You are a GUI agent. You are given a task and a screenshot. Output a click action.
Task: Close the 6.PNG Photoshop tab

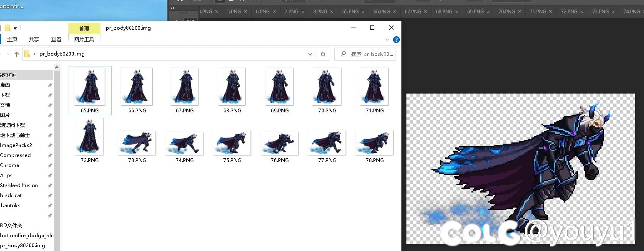(x=275, y=12)
